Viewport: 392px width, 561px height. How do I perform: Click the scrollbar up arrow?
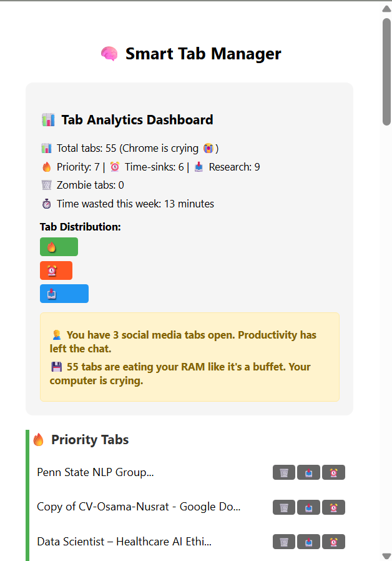[386, 9]
